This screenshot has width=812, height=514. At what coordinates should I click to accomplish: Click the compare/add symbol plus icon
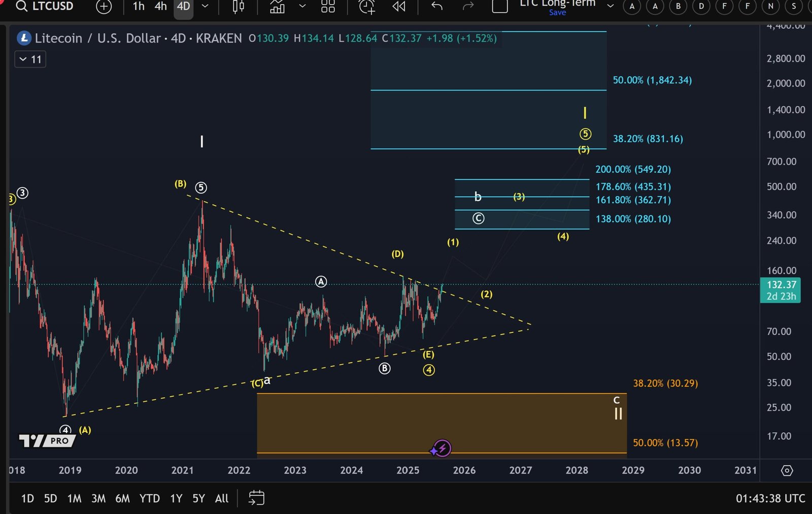[x=104, y=7]
